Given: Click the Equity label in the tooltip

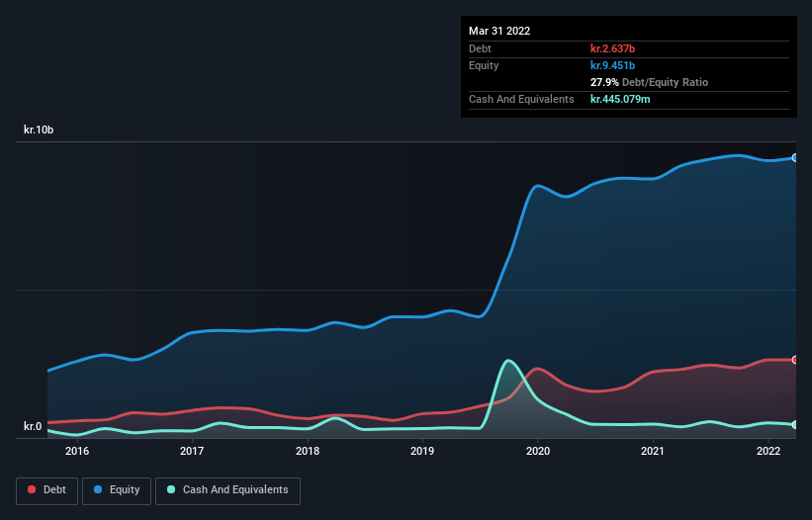Looking at the screenshot, I should click(484, 65).
